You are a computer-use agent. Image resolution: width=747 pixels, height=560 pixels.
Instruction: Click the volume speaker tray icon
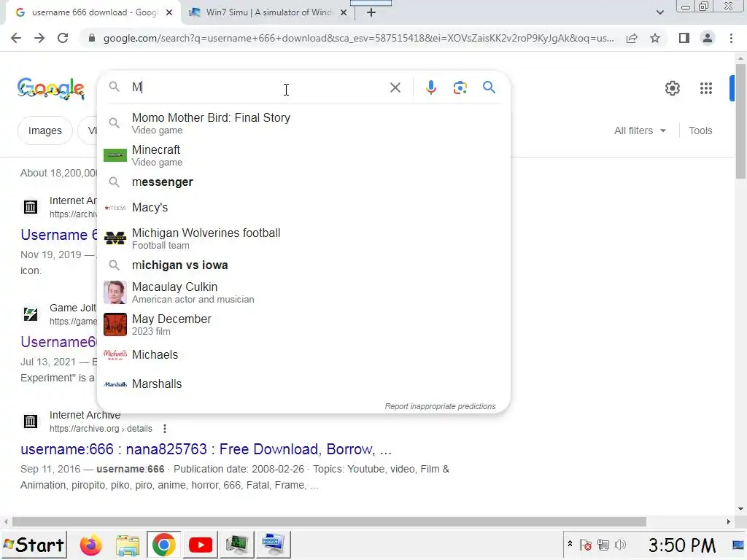[x=620, y=545]
